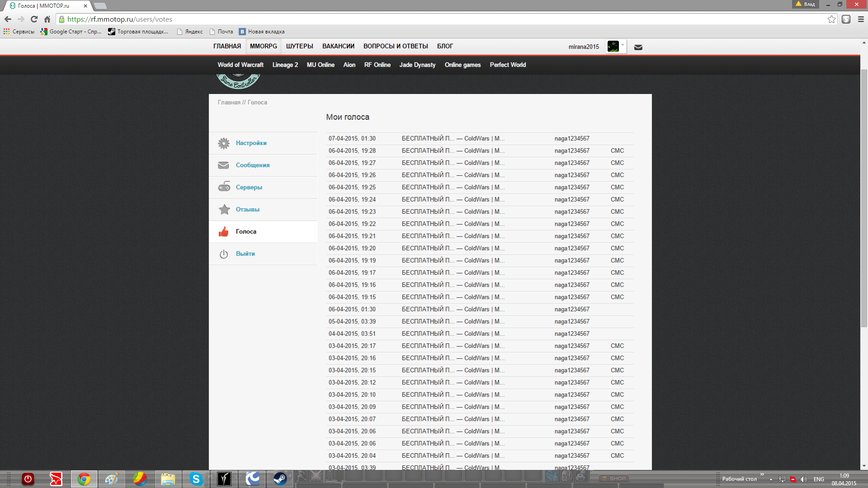Open the БЛОГ menu item
Viewport: 868px width, 488px height.
(445, 46)
